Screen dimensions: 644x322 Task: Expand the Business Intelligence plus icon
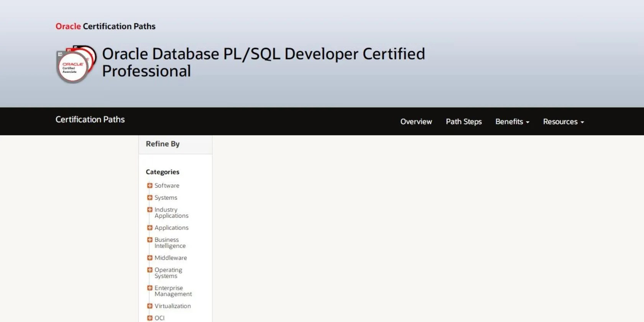point(150,240)
